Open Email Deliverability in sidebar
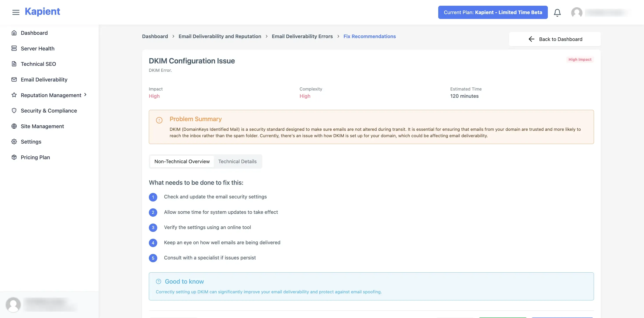Screen dimensions: 644x318 (x=44, y=80)
